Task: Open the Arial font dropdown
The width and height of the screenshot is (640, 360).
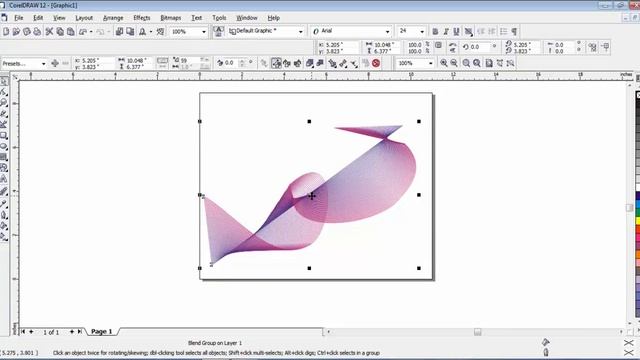Action: point(387,31)
